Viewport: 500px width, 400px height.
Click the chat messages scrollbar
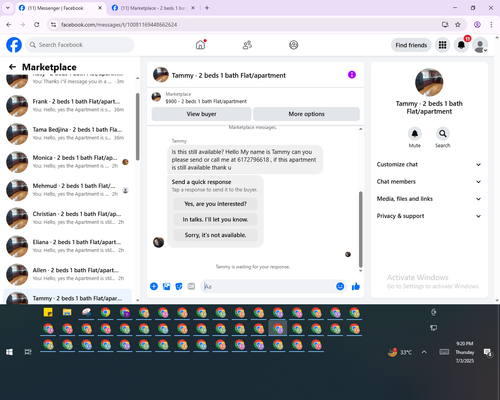(x=360, y=229)
